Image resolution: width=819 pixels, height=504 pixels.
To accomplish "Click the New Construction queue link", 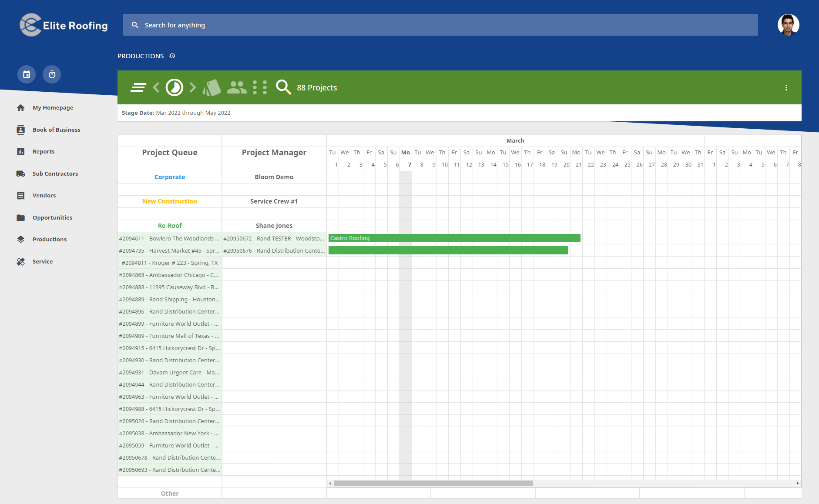I will (170, 201).
